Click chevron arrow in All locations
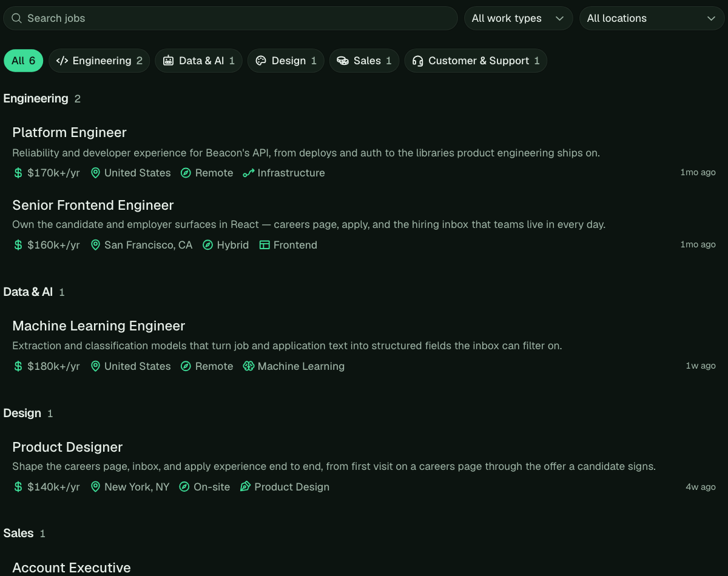Screen dimensions: 728x576 pos(712,18)
